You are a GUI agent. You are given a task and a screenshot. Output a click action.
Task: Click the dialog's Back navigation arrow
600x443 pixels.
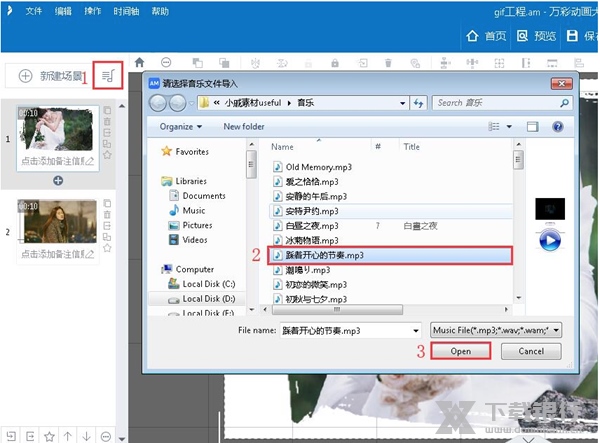[x=159, y=102]
